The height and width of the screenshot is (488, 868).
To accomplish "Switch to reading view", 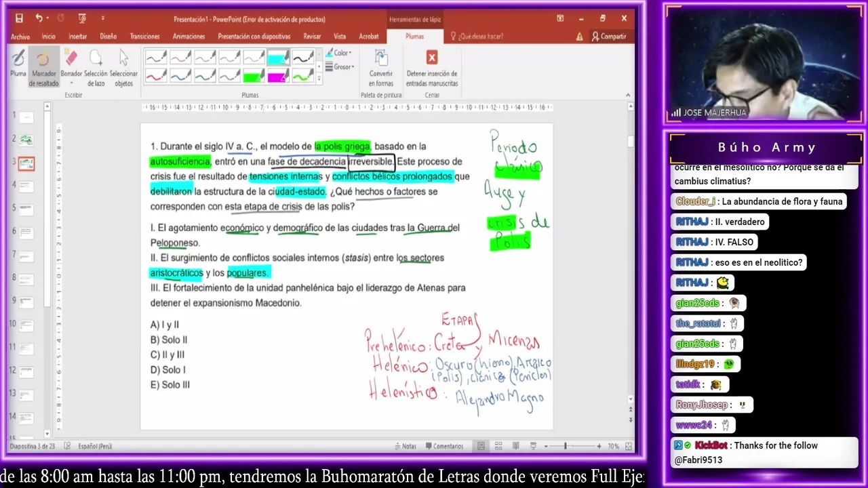I will click(515, 446).
